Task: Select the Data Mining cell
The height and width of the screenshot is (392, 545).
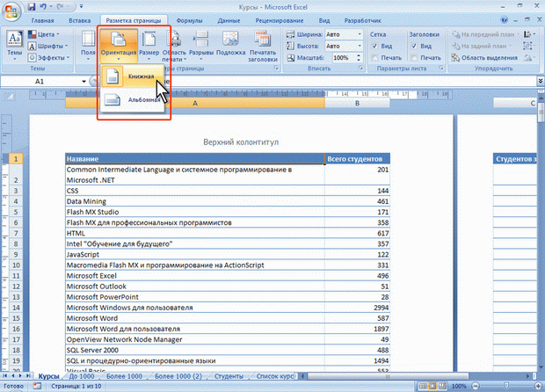Action: point(194,201)
